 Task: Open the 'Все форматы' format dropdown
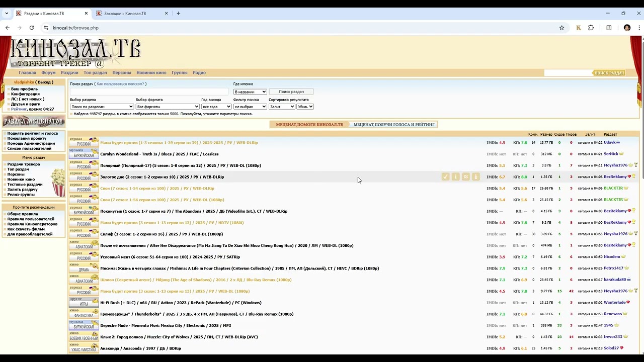168,107
